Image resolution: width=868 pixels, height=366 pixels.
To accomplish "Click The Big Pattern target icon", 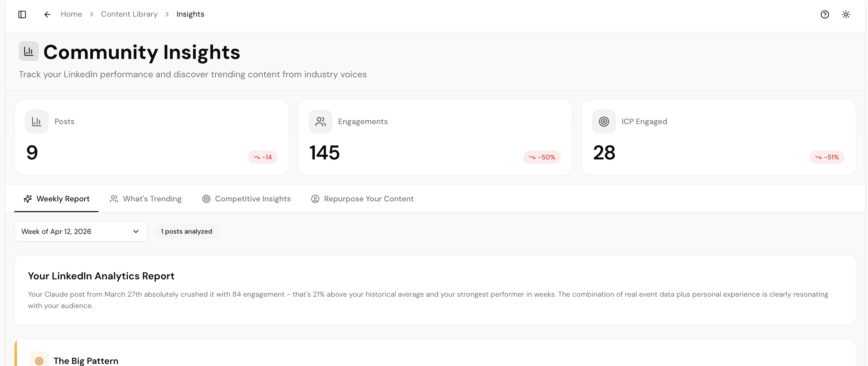I will pos(39,360).
